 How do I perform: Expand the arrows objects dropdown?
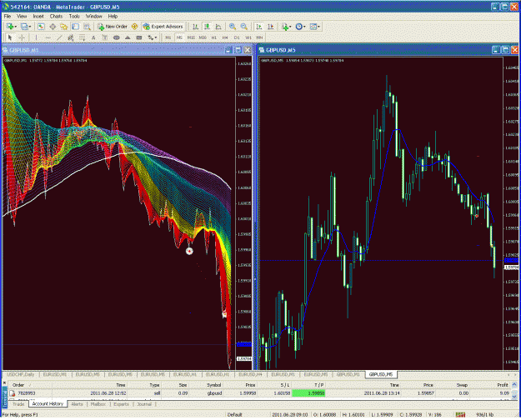pyautogui.click(x=155, y=37)
